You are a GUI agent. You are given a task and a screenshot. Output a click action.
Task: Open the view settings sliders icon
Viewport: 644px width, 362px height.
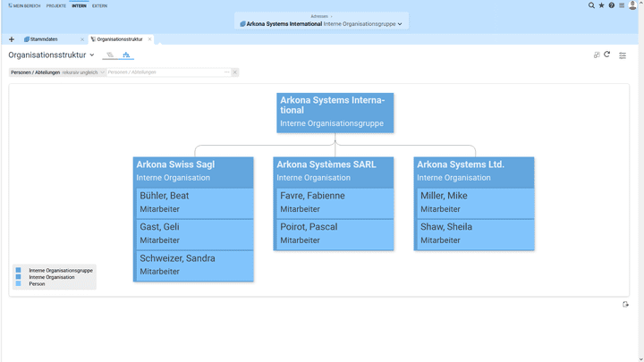click(x=623, y=55)
